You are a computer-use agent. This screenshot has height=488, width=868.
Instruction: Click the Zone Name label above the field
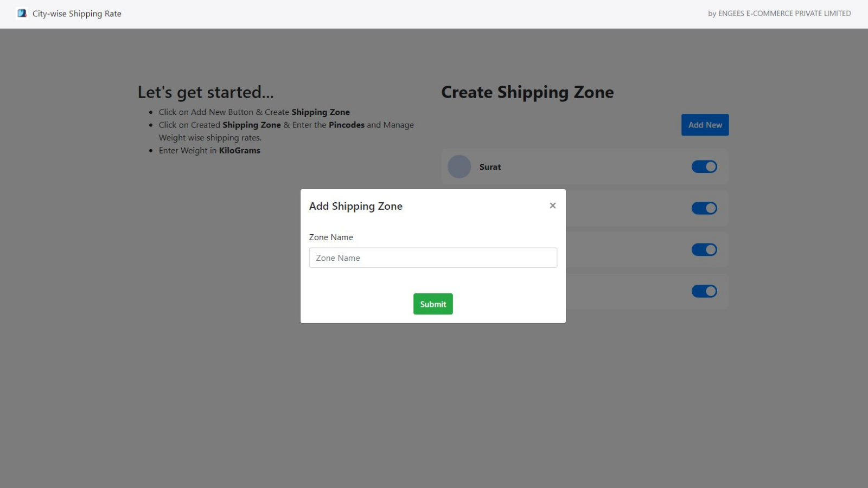331,237
